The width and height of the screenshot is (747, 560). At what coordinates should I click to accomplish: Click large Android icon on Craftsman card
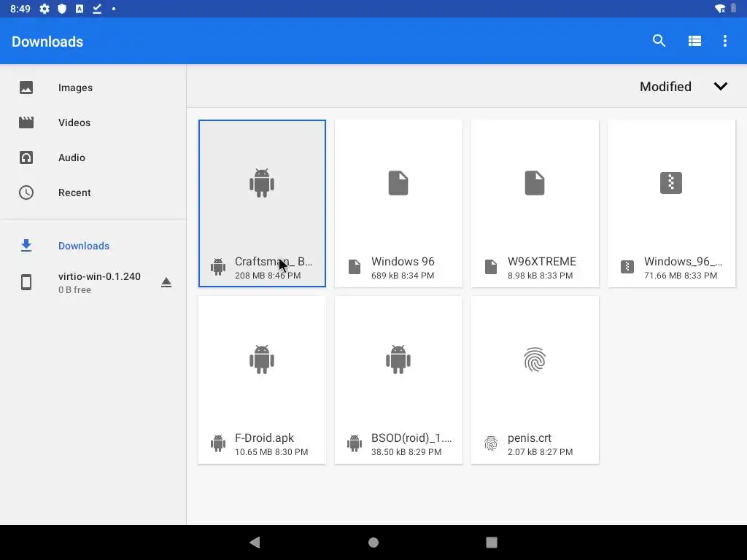[x=262, y=183]
